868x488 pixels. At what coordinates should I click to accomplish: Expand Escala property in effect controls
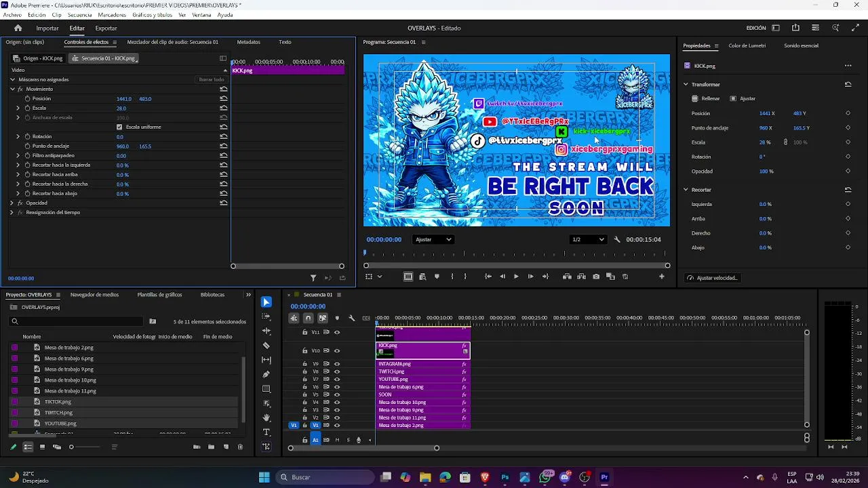tap(18, 108)
